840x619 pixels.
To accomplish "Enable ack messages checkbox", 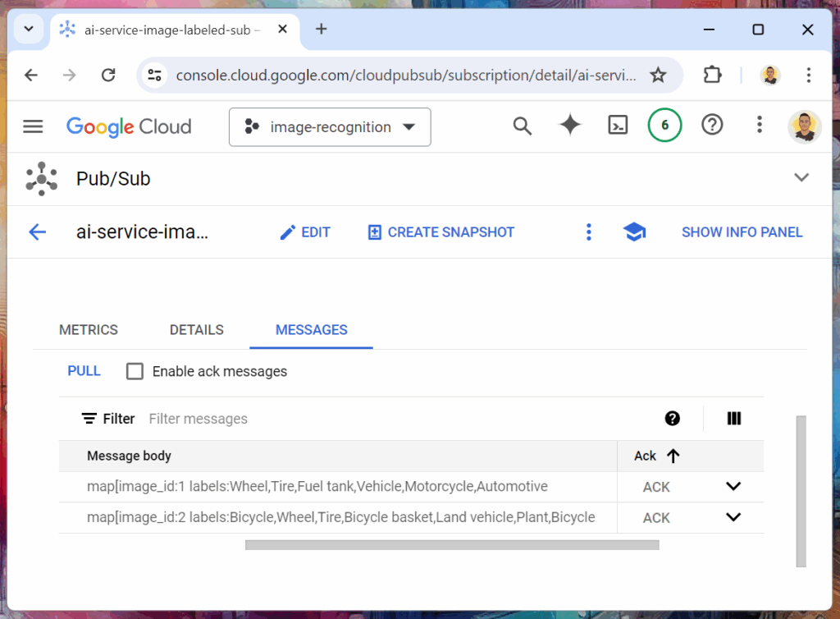I will (x=135, y=372).
